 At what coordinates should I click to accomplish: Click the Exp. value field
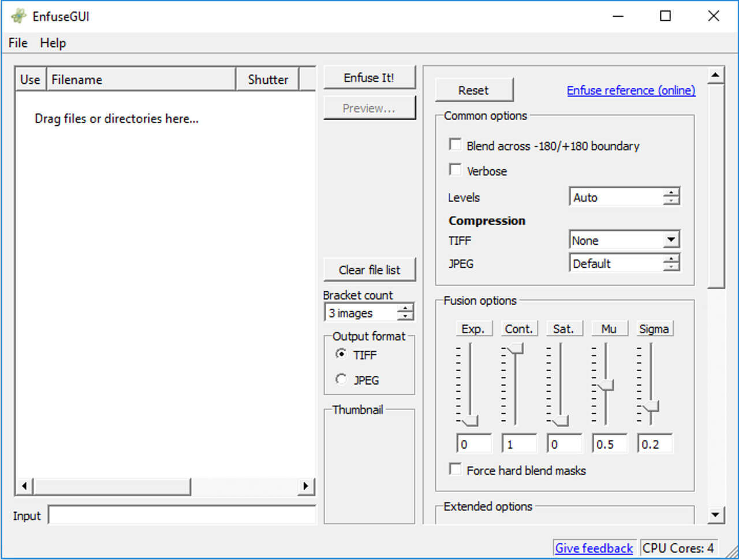point(474,444)
